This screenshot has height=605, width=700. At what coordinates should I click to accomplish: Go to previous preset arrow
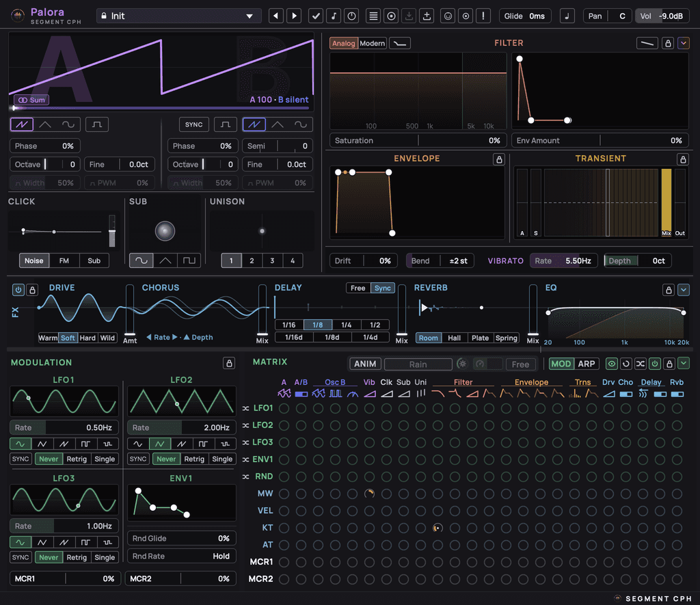point(276,16)
